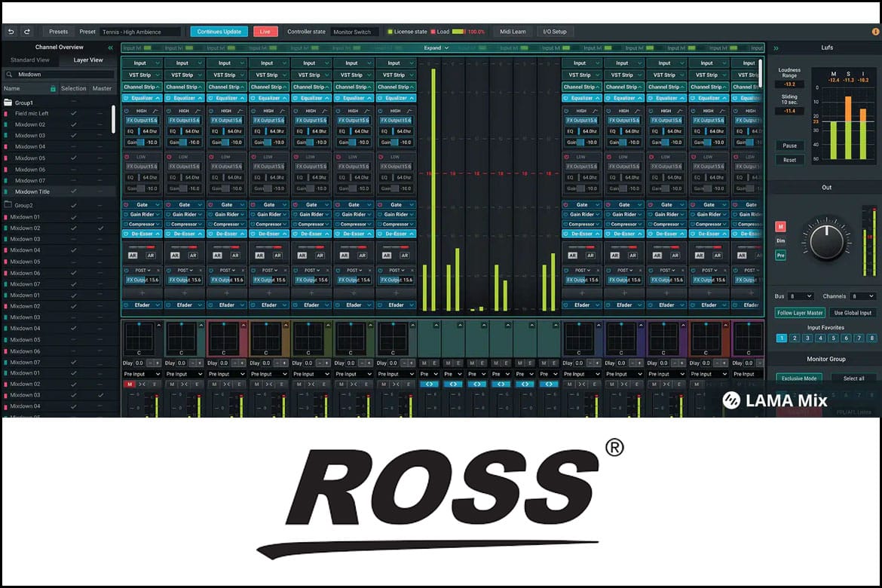The height and width of the screenshot is (588, 882).
Task: Click the Out level knob
Action: coord(826,240)
